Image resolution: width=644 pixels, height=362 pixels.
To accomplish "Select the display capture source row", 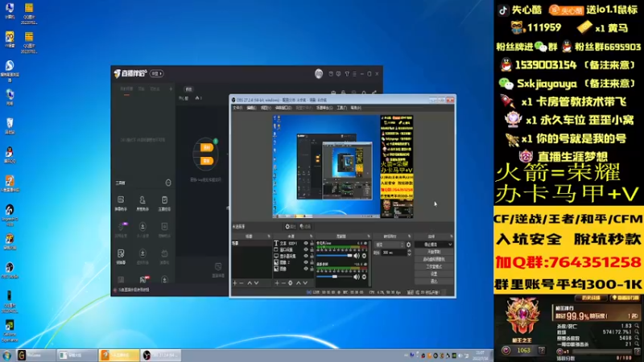I will (294, 256).
